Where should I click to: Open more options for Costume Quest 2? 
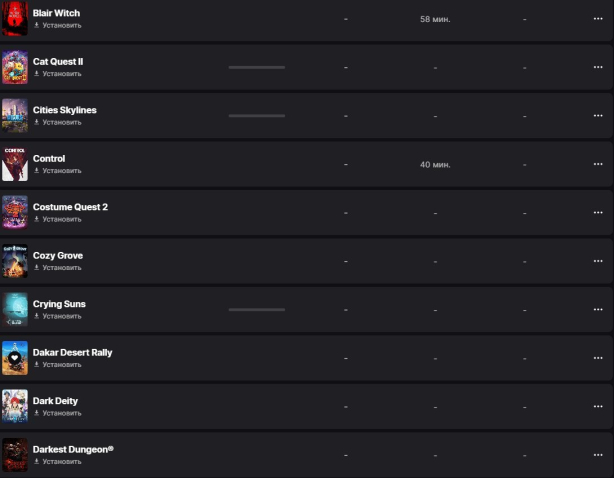point(598,213)
